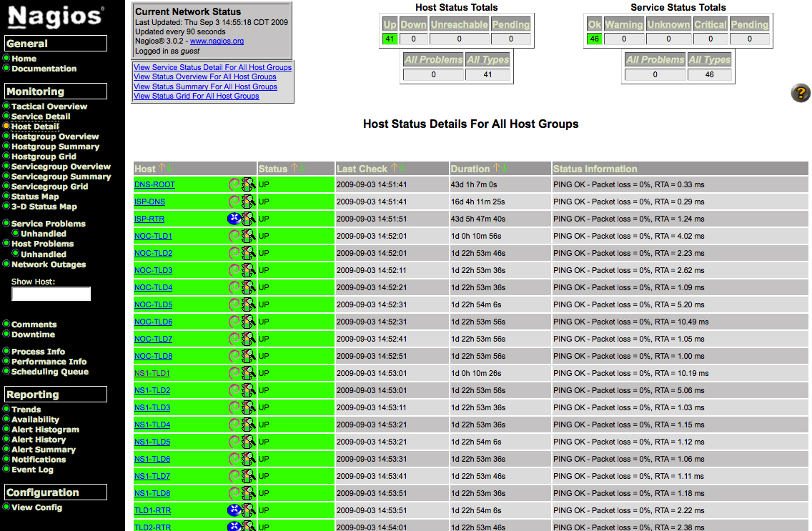Follow the www.nagios.org link

[x=217, y=41]
